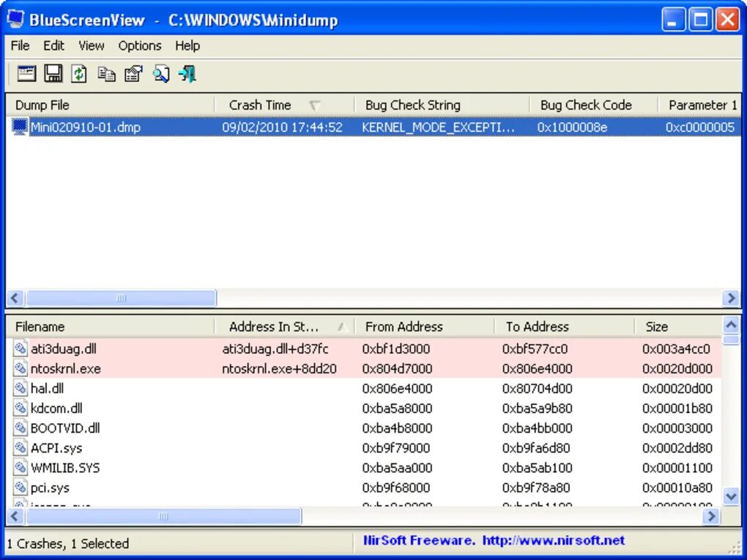This screenshot has height=560, width=747.
Task: Sort by Dump File column header
Action: pyautogui.click(x=110, y=105)
